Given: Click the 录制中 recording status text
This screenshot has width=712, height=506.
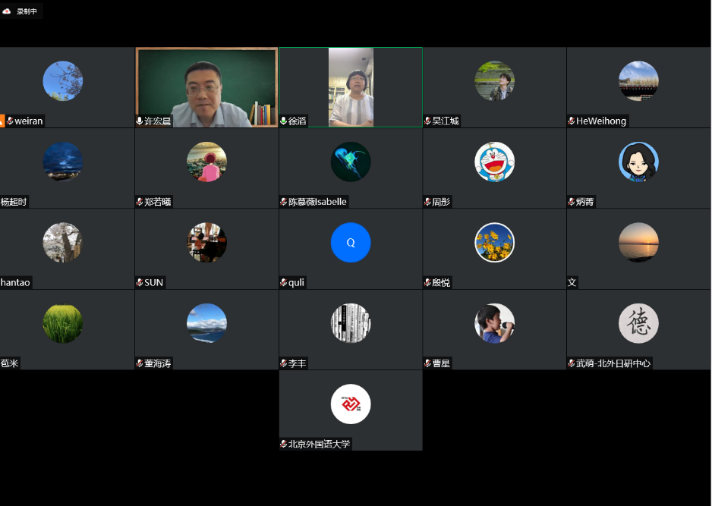Looking at the screenshot, I should pos(28,11).
